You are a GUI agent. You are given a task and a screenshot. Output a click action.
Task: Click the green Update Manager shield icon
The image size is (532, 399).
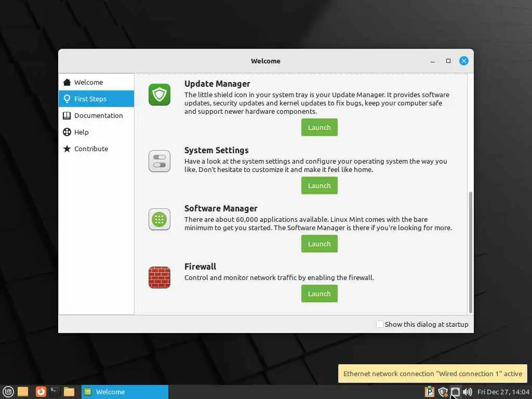tap(159, 95)
